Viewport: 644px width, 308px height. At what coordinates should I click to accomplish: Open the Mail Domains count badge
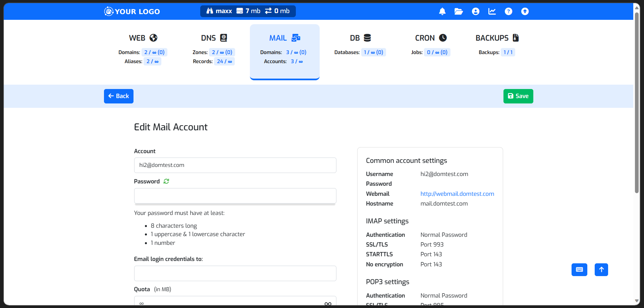(x=296, y=52)
